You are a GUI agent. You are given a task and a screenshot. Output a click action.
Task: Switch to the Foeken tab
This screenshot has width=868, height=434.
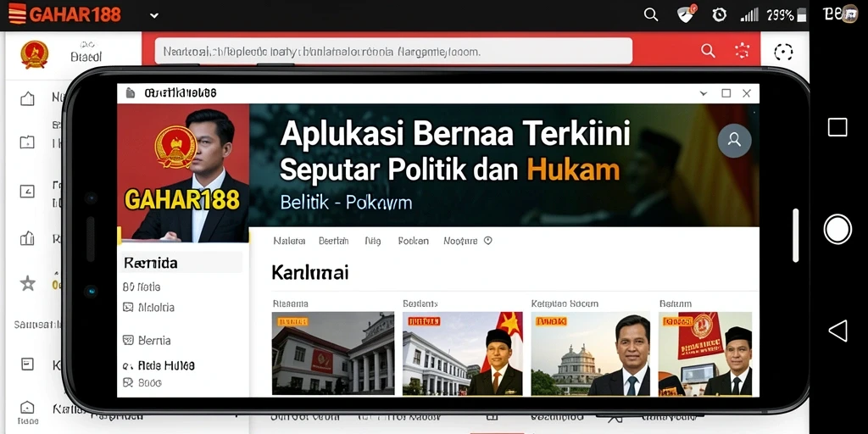pos(413,241)
